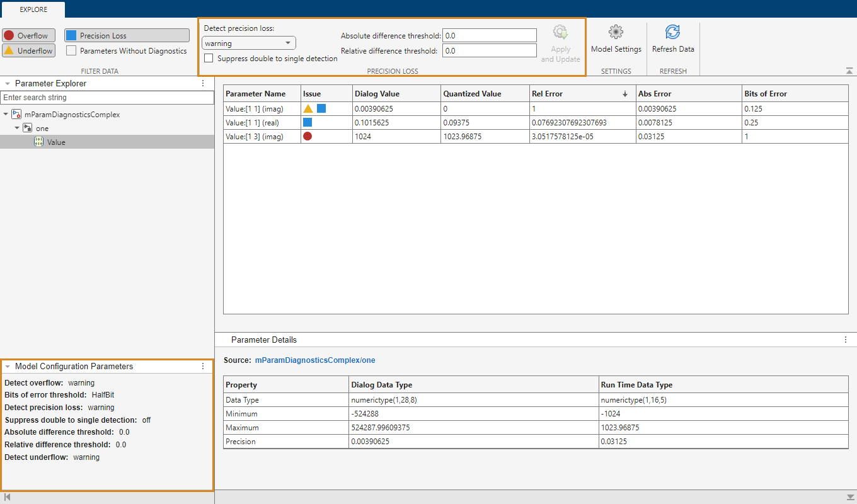Select the Value:[1 3] (imag) row name

click(x=255, y=137)
